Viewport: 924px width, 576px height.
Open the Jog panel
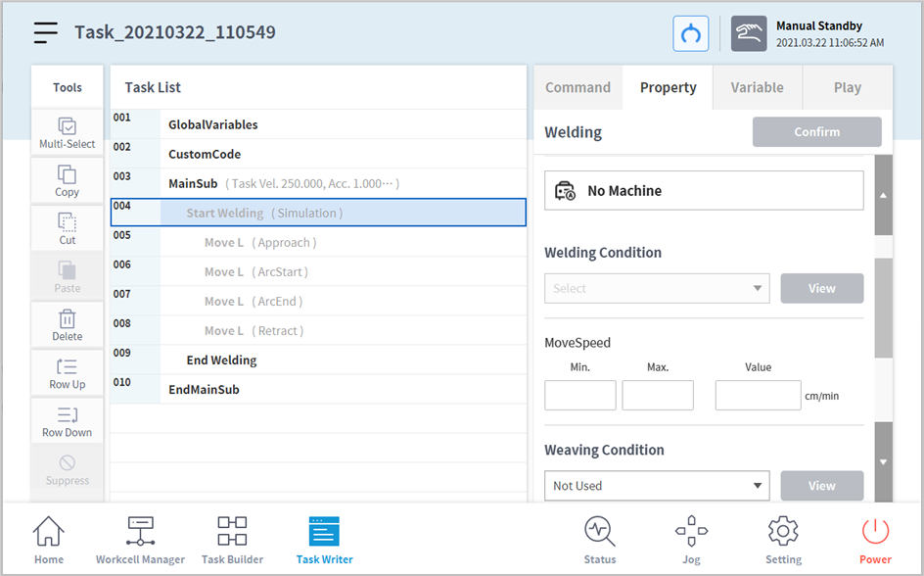tap(691, 540)
